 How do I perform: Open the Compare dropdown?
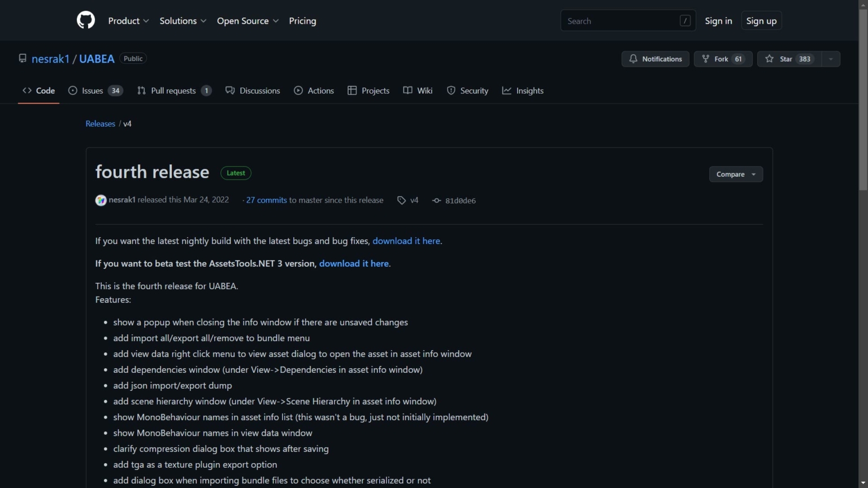click(x=736, y=175)
